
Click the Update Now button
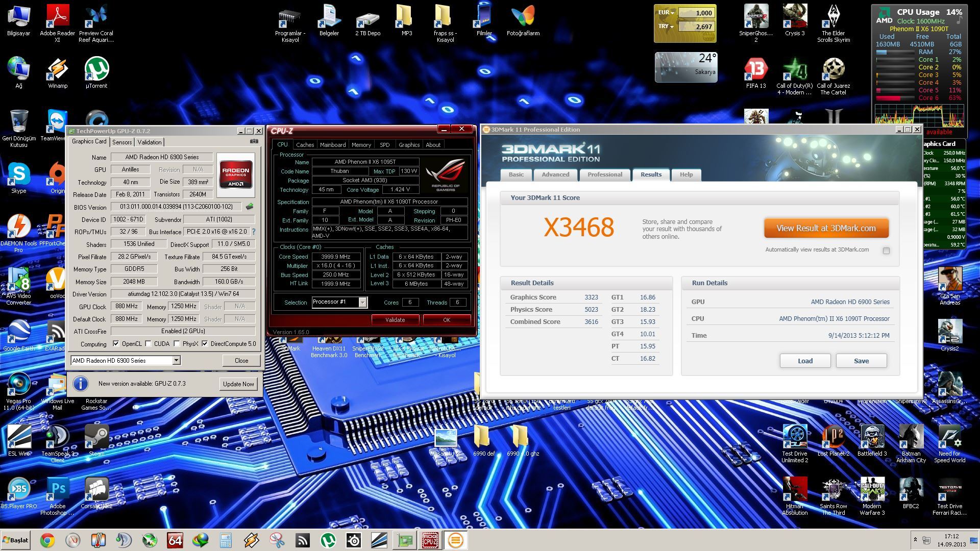[238, 384]
